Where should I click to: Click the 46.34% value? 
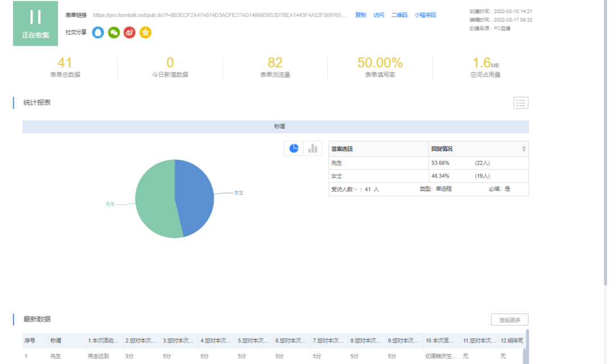click(x=440, y=176)
